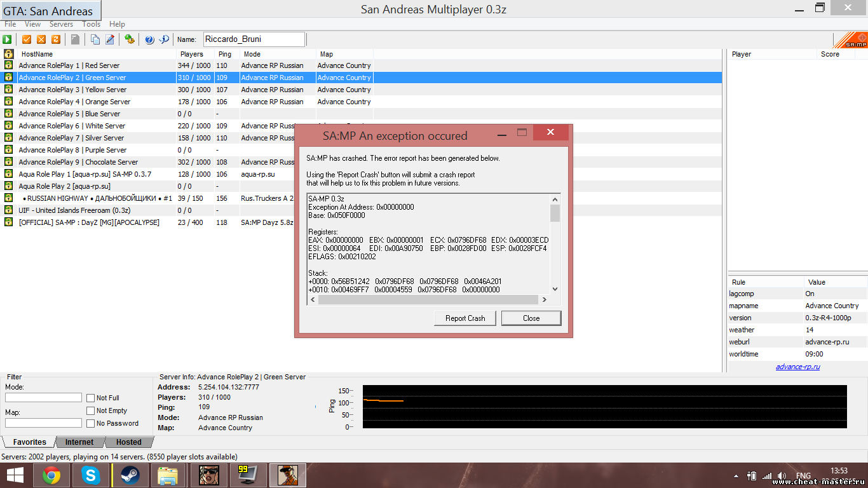
Task: Click Close button in the crash dialog
Action: [531, 318]
